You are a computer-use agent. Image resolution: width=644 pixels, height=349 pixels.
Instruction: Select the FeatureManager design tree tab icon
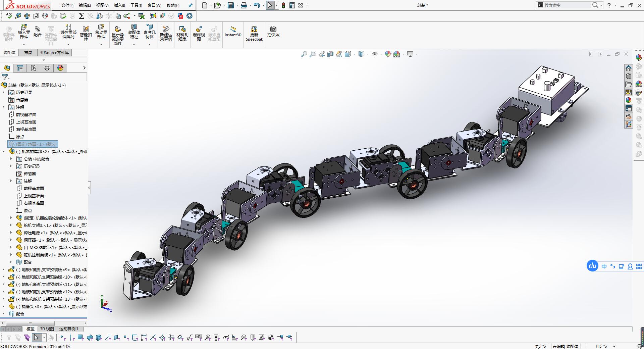7,68
